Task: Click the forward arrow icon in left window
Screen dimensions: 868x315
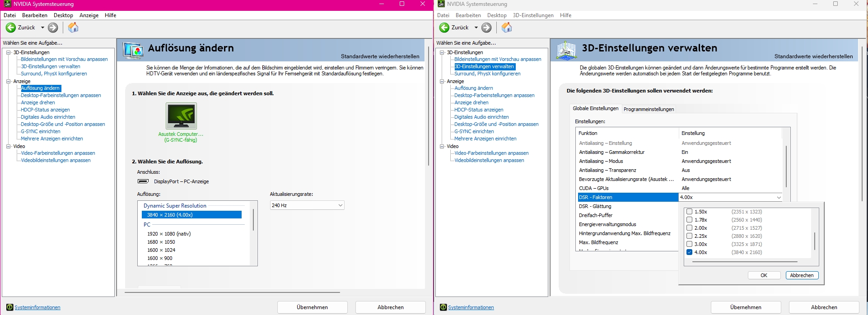Action: (x=53, y=28)
